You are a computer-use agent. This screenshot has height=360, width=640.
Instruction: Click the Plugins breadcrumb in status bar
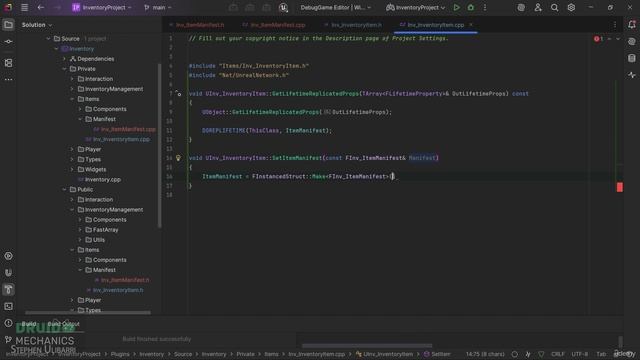[x=120, y=354]
